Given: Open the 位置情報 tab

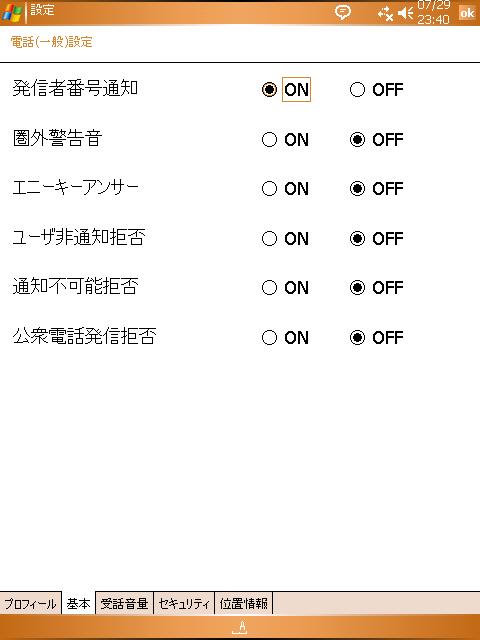Looking at the screenshot, I should coord(244,603).
